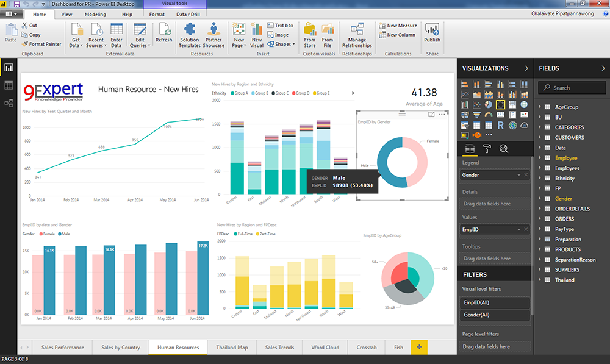Open the Analytics magnifier pane
The width and height of the screenshot is (610, 364).
tap(504, 149)
